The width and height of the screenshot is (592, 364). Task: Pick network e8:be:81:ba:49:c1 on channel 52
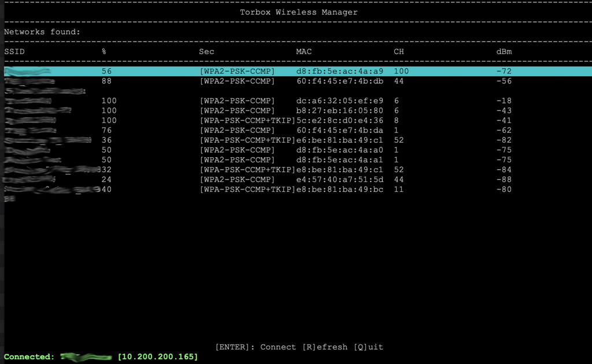[298, 169]
